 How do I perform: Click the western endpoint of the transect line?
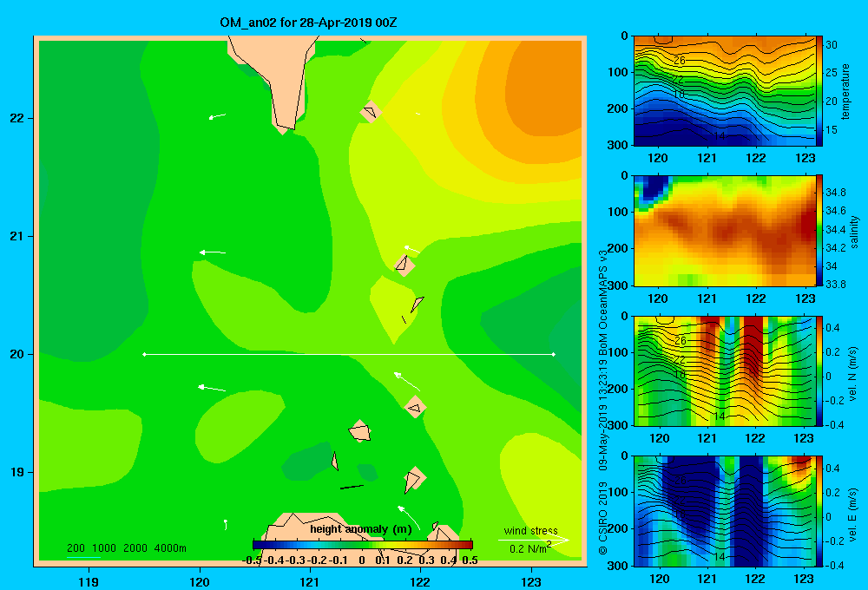point(144,354)
